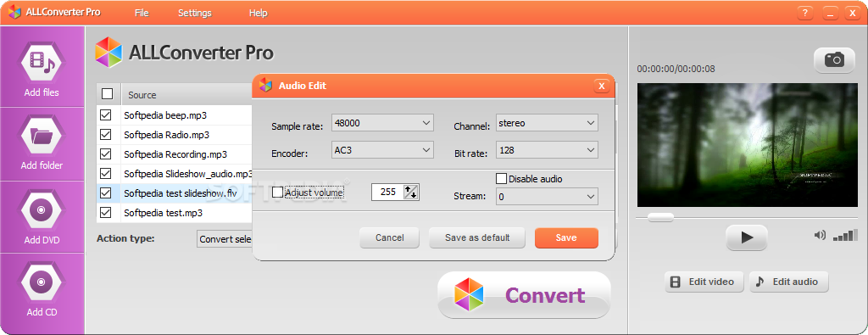Uncheck Softpedia test slideshow.flv checkbox
Screen dimensions: 868x335
[105, 193]
